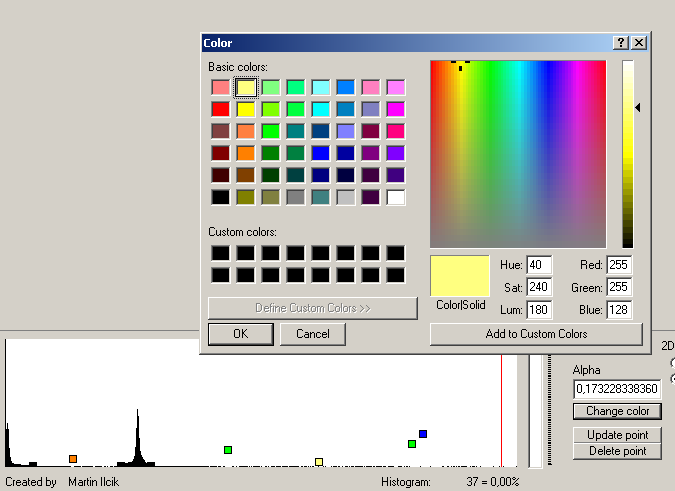Click the first Custom colors slot

click(220, 253)
